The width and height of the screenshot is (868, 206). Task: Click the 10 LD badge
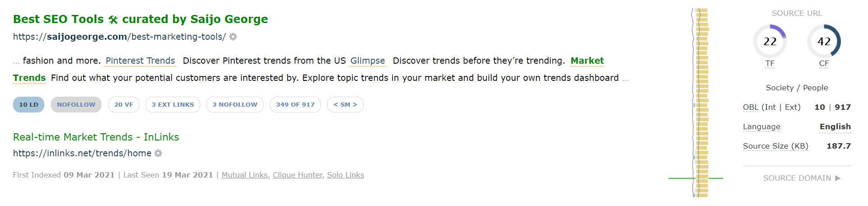[x=28, y=104]
